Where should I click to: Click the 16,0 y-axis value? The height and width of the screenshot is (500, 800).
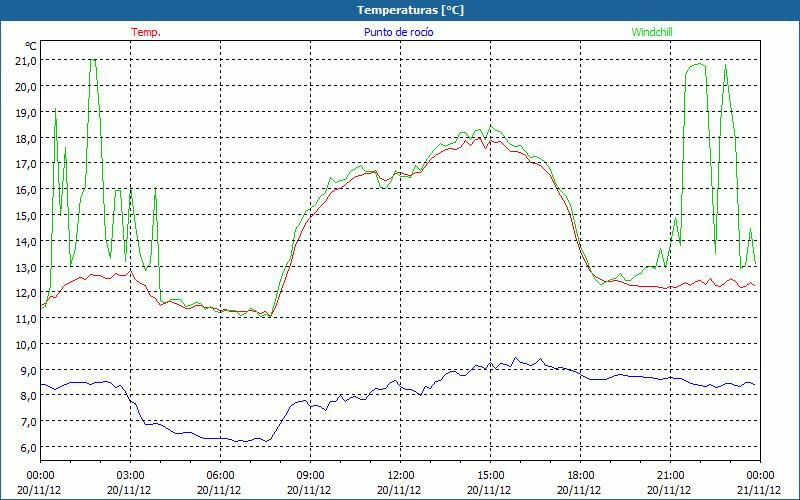pos(26,190)
